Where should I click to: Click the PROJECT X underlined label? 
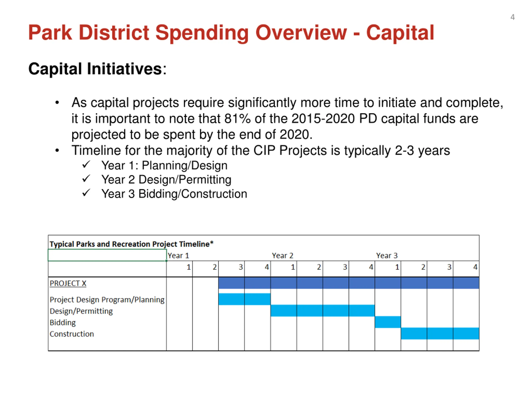coord(68,283)
